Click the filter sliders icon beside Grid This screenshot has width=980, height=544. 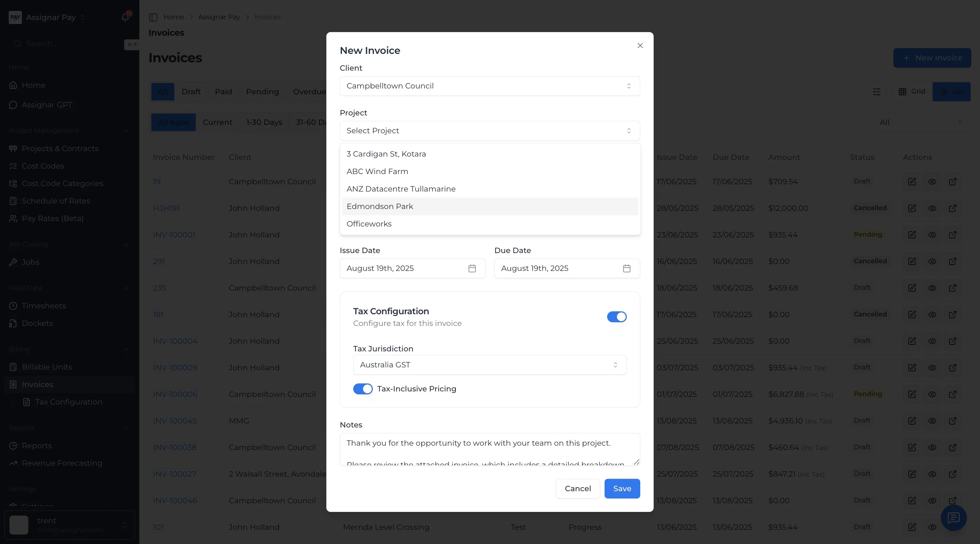pos(877,92)
